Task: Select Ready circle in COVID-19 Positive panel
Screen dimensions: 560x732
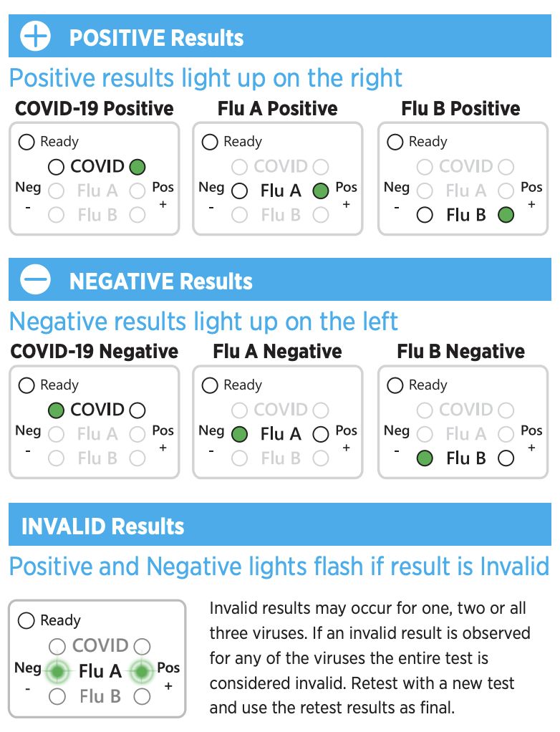Action: (x=26, y=142)
